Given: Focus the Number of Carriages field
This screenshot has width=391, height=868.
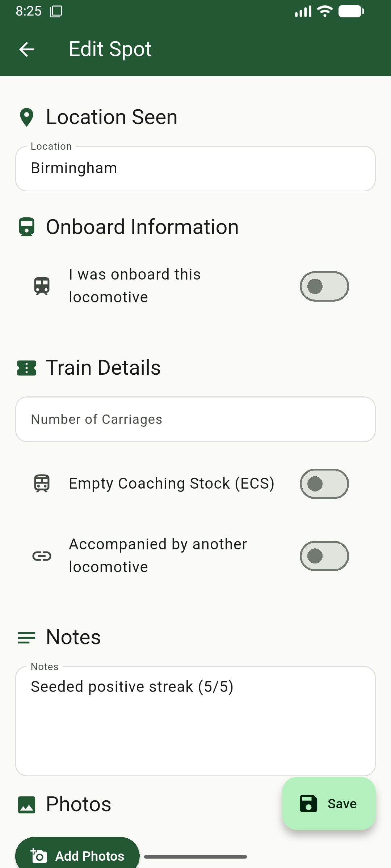Looking at the screenshot, I should tap(195, 420).
